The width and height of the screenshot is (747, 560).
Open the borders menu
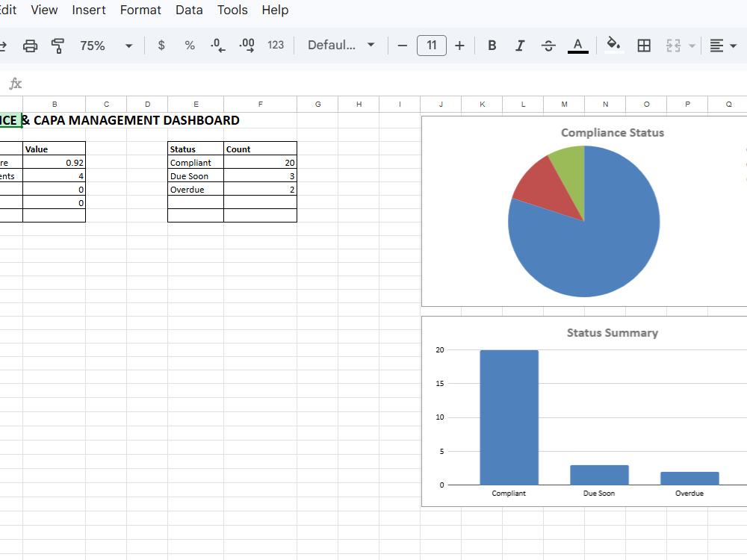pos(644,46)
